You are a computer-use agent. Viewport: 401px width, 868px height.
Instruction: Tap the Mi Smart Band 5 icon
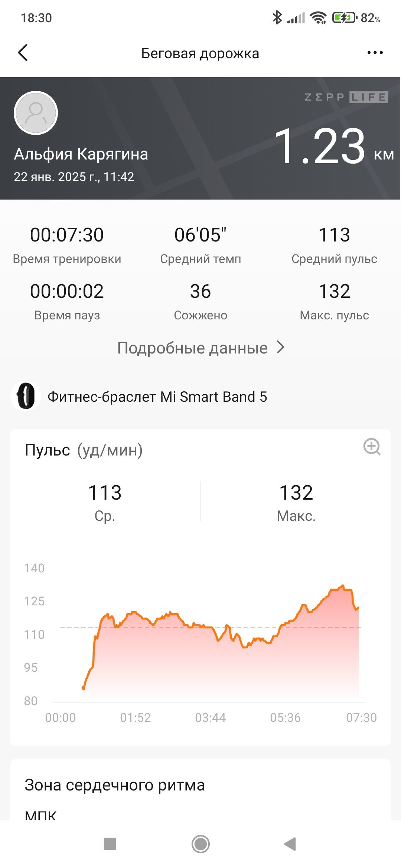click(26, 396)
